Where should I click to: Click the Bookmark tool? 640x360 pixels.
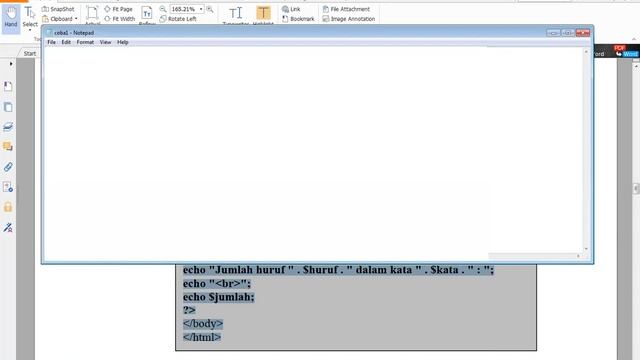click(298, 19)
